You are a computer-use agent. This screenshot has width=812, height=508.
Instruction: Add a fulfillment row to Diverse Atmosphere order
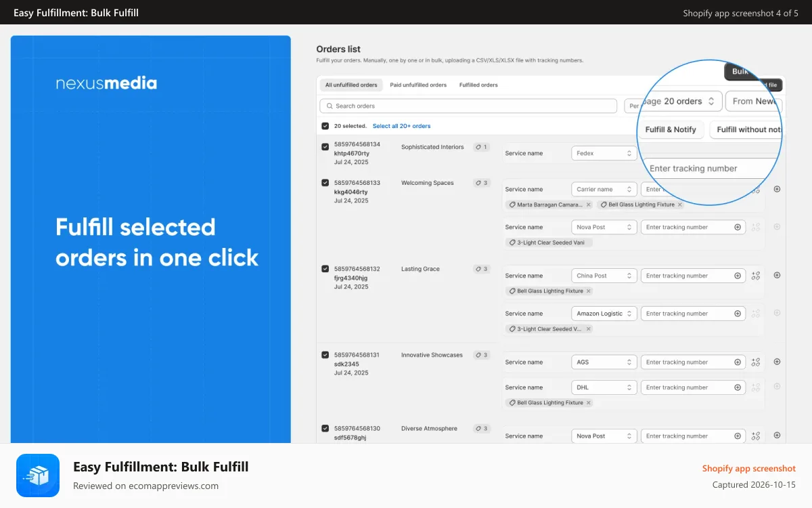pos(777,436)
